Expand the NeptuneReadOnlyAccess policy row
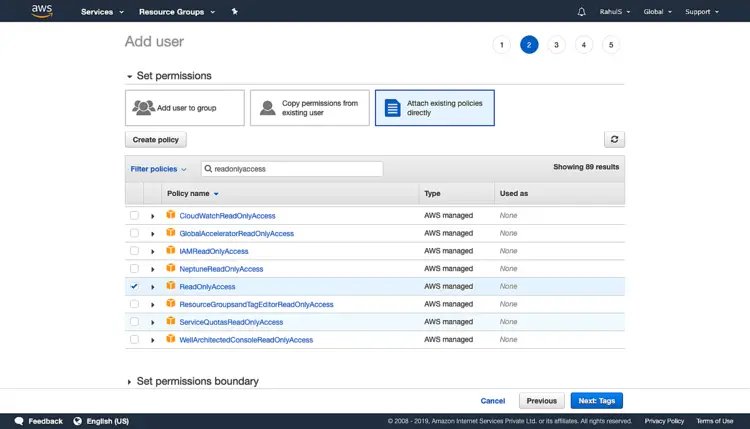Viewport: 750px width, 429px height. (153, 269)
